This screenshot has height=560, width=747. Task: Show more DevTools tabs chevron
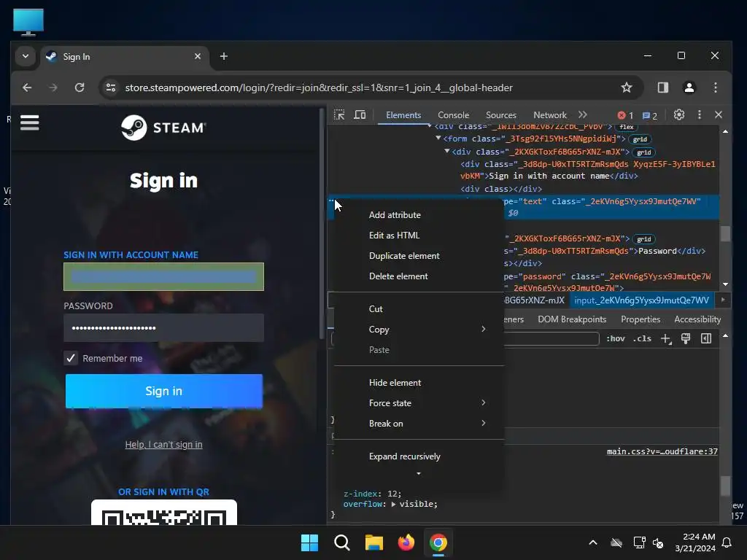pos(583,114)
